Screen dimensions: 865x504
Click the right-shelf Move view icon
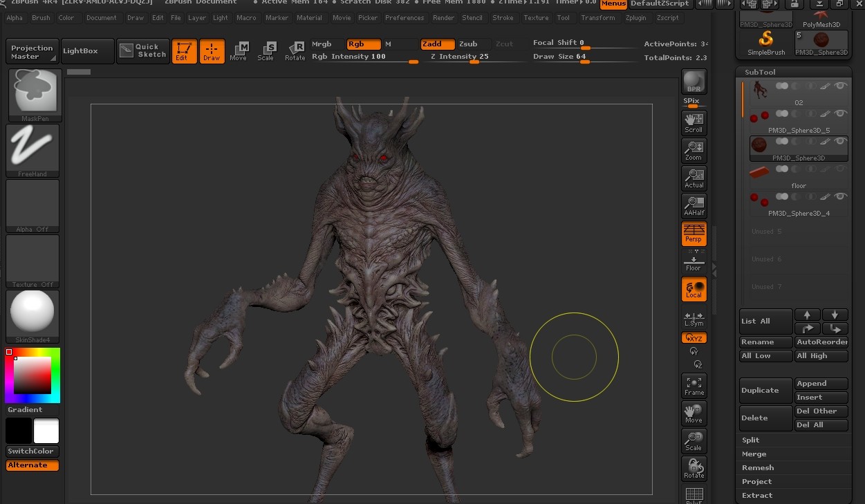click(x=694, y=413)
